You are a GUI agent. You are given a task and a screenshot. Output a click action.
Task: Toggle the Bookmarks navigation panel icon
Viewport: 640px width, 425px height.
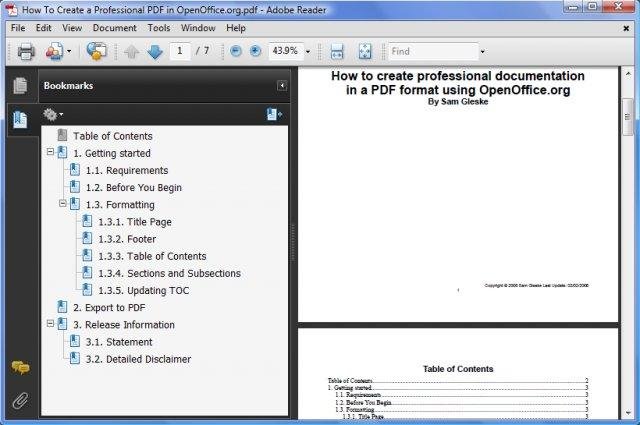20,120
